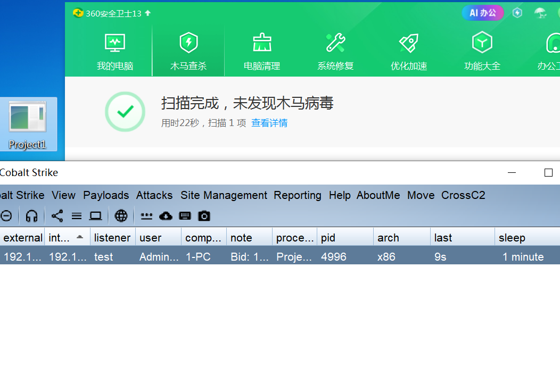Open screenshots camera icon

point(204,216)
